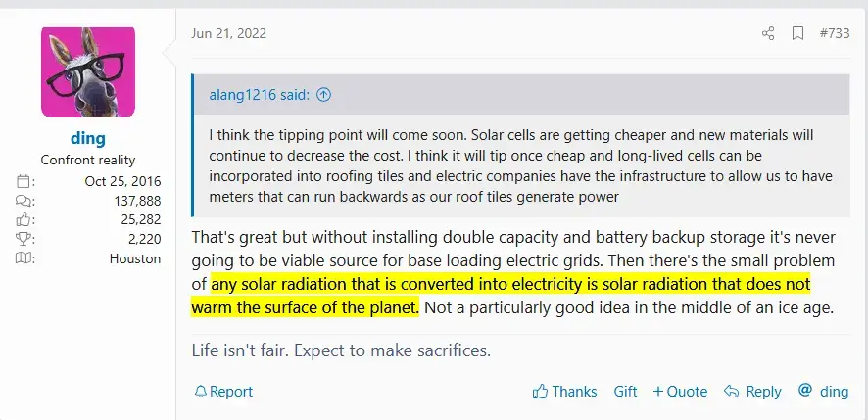Click the Reply text button

[x=763, y=392]
